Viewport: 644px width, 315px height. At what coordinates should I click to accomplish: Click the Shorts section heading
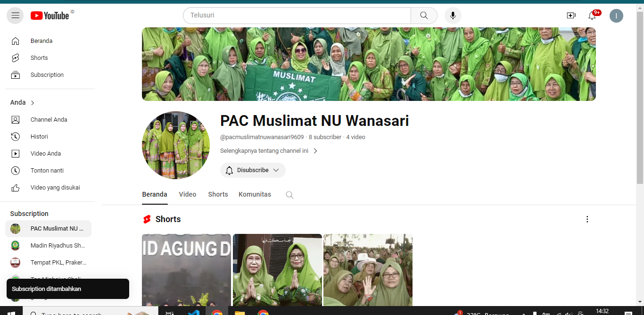coord(168,219)
